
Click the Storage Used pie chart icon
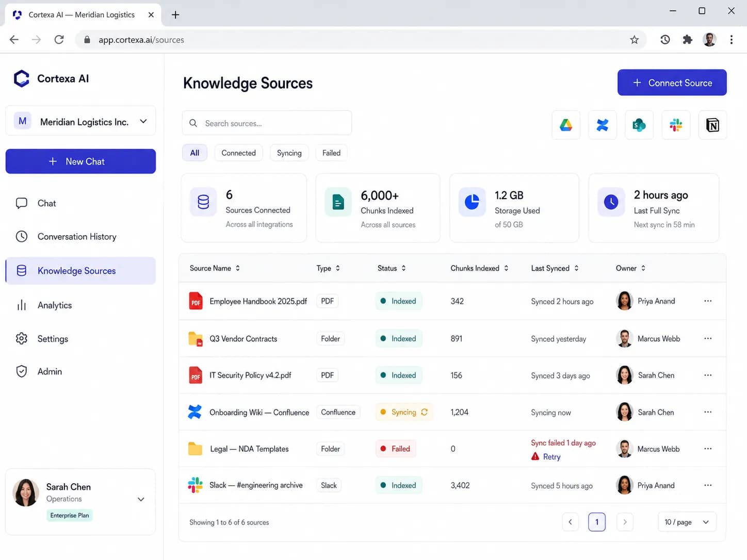tap(472, 202)
